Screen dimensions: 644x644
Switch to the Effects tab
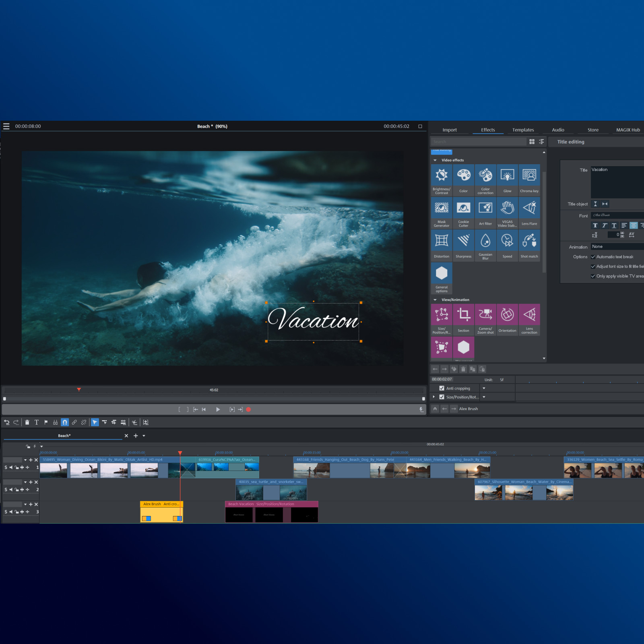click(488, 130)
